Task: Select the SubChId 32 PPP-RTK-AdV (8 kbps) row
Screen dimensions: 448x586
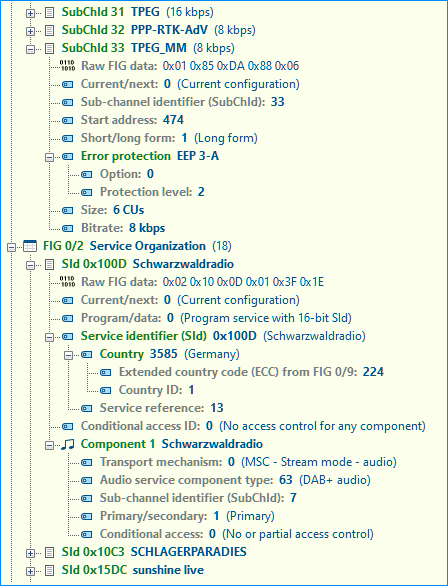Action: tap(158, 30)
